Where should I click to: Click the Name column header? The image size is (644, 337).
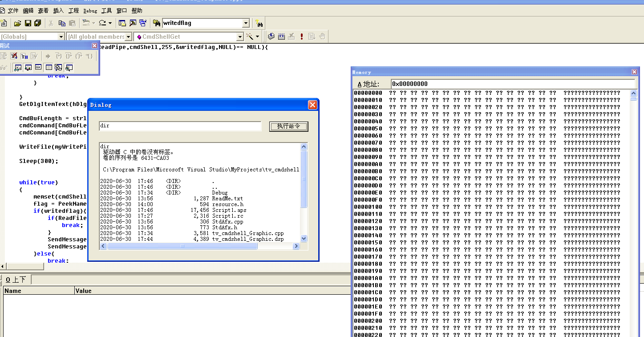(39, 291)
